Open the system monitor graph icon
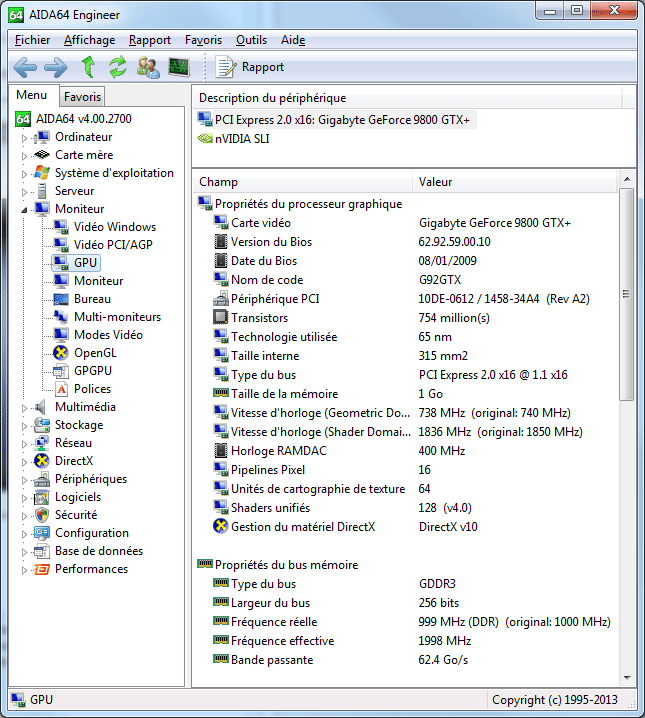 coord(179,67)
